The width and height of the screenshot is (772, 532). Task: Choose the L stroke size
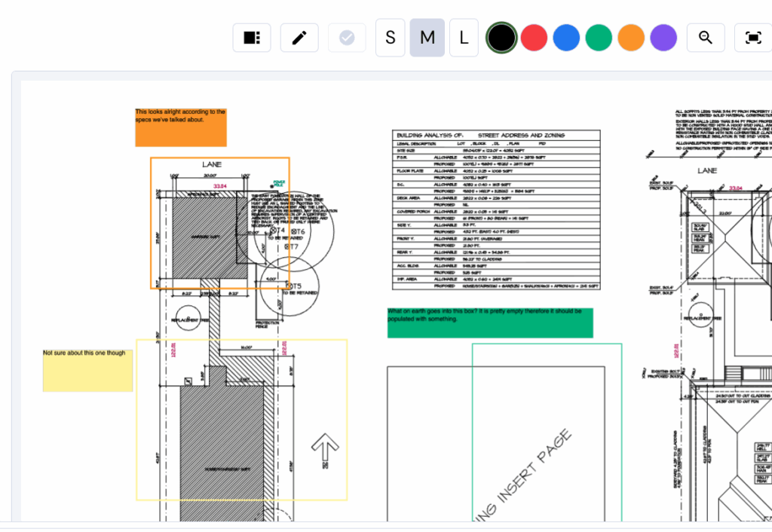(x=464, y=38)
